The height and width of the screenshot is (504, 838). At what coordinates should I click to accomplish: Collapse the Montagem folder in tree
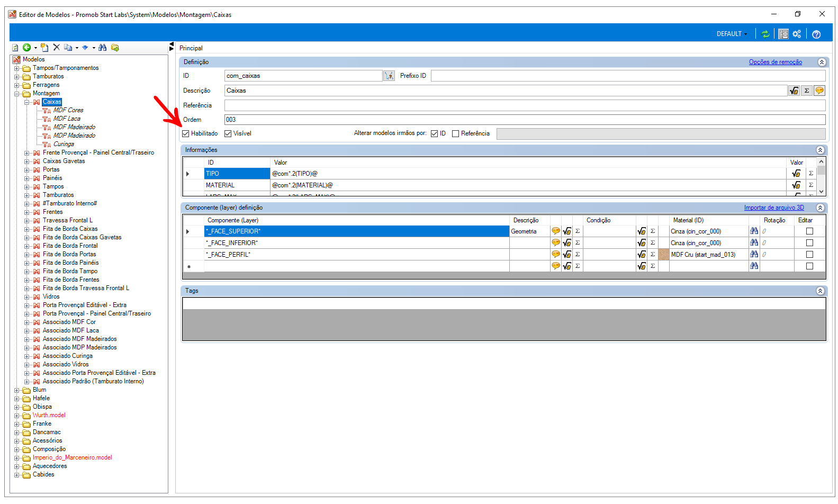(x=17, y=94)
